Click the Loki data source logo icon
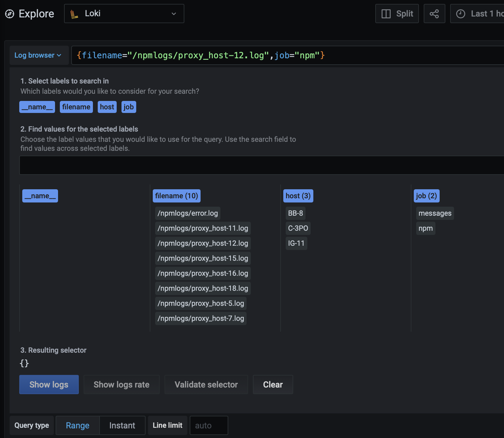The width and height of the screenshot is (504, 438). (x=74, y=14)
